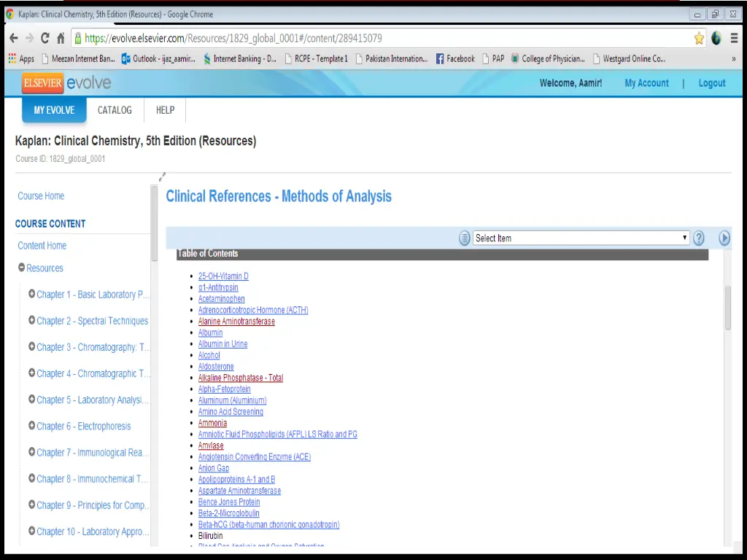Expand Chapter 5 - Laboratory Analysis node
Viewport: 747px width, 560px height.
click(31, 399)
